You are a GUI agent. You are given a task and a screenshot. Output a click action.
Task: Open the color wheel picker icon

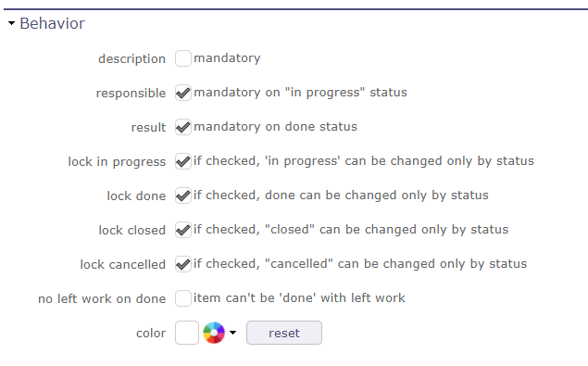(x=214, y=333)
